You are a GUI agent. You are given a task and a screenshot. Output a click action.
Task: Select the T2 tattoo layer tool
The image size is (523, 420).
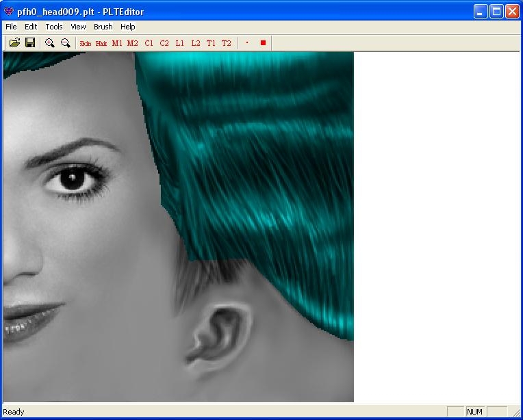coord(227,43)
